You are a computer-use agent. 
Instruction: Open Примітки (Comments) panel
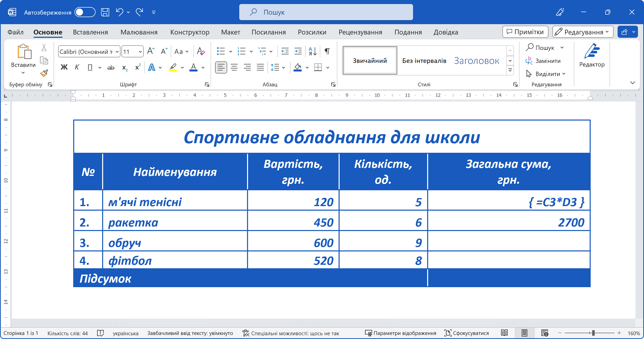click(x=525, y=32)
